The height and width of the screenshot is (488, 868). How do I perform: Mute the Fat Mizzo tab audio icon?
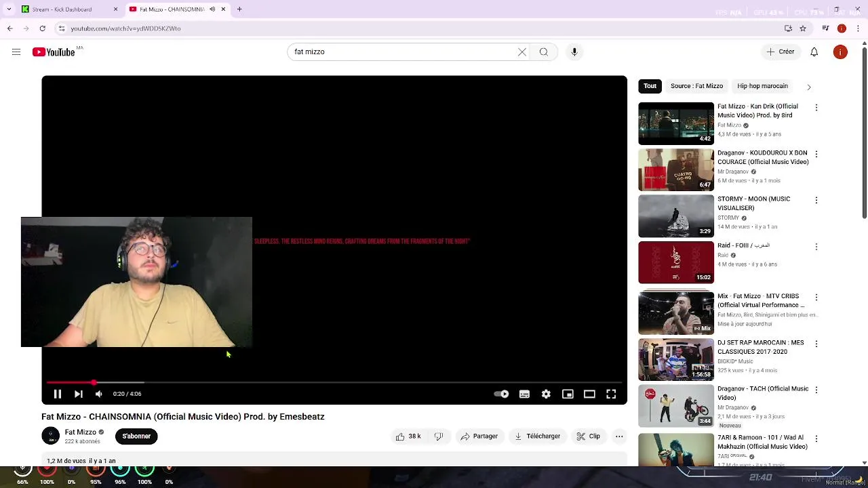[212, 9]
